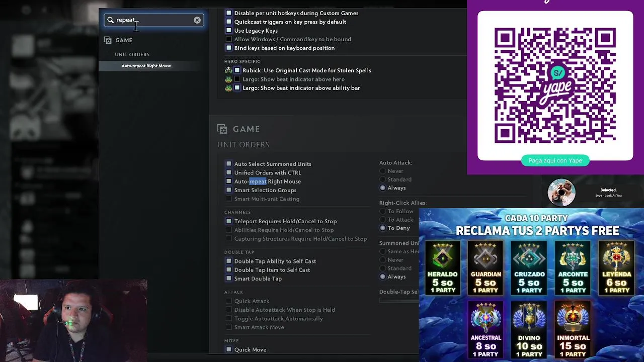Set Right-Click Allies To Follow
Screen dimensions: 644x362
click(x=383, y=211)
